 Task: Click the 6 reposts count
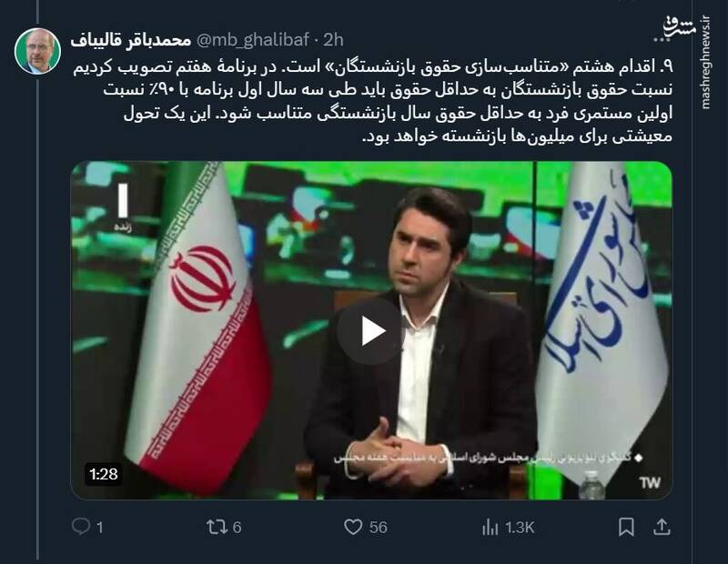(237, 528)
